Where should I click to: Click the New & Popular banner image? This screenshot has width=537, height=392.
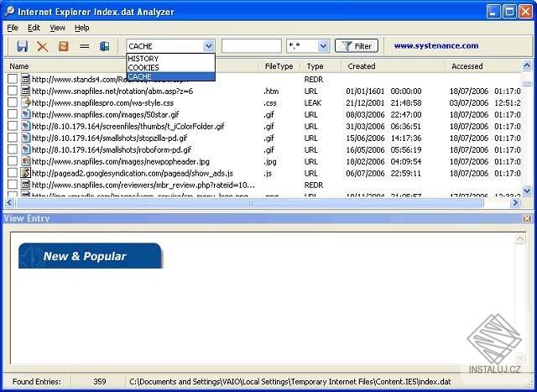90,256
